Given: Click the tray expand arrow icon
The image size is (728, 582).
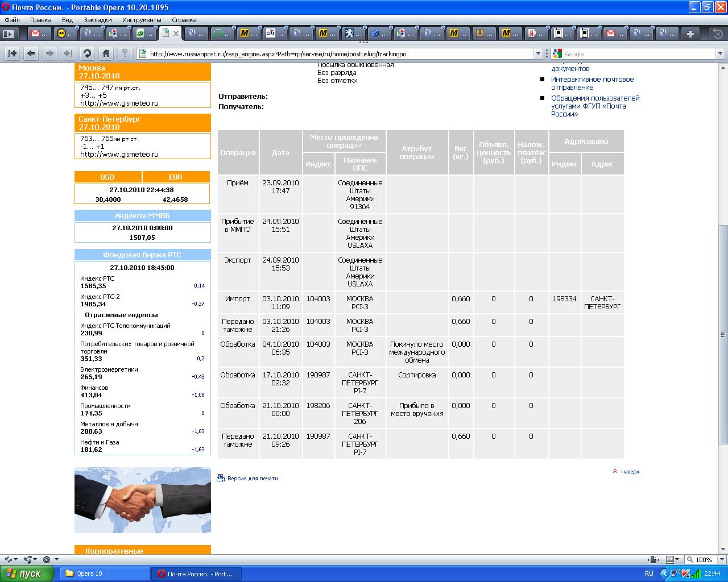Looking at the screenshot, I should [x=664, y=574].
